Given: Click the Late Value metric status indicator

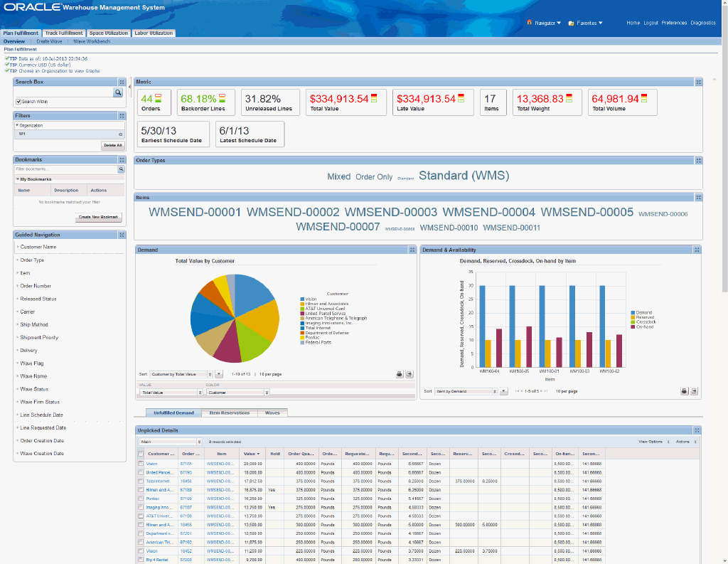Looking at the screenshot, I should point(461,98).
